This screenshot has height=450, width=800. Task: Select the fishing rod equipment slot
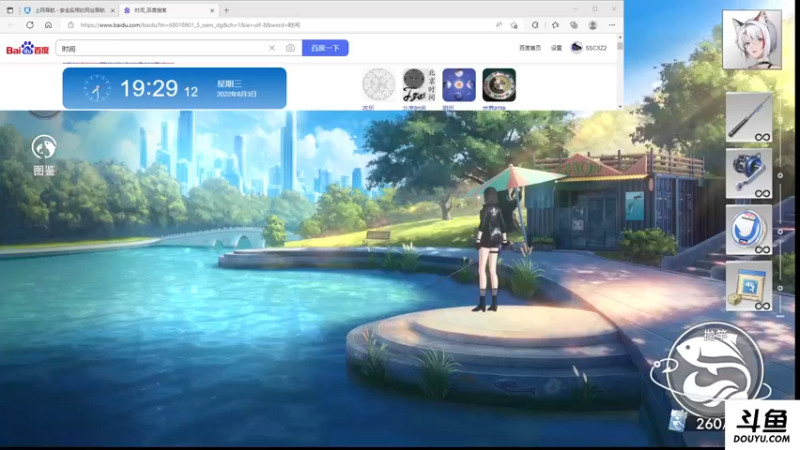[x=749, y=117]
